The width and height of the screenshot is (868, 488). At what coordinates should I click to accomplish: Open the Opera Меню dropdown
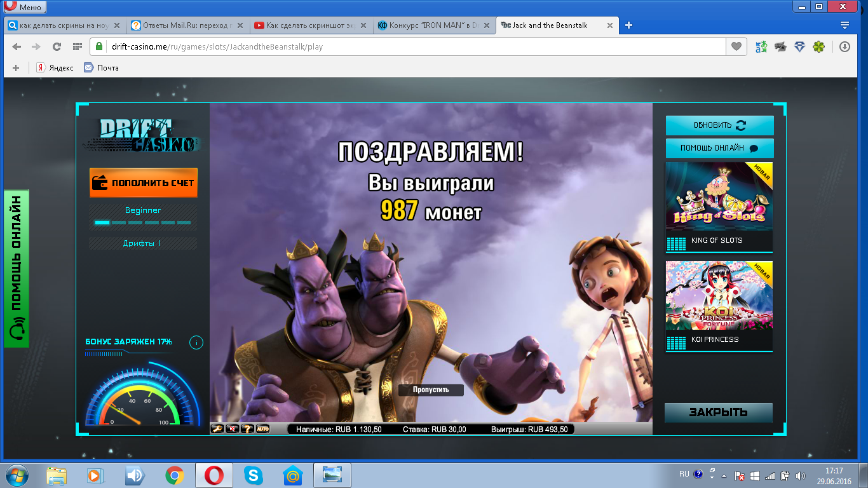(24, 7)
